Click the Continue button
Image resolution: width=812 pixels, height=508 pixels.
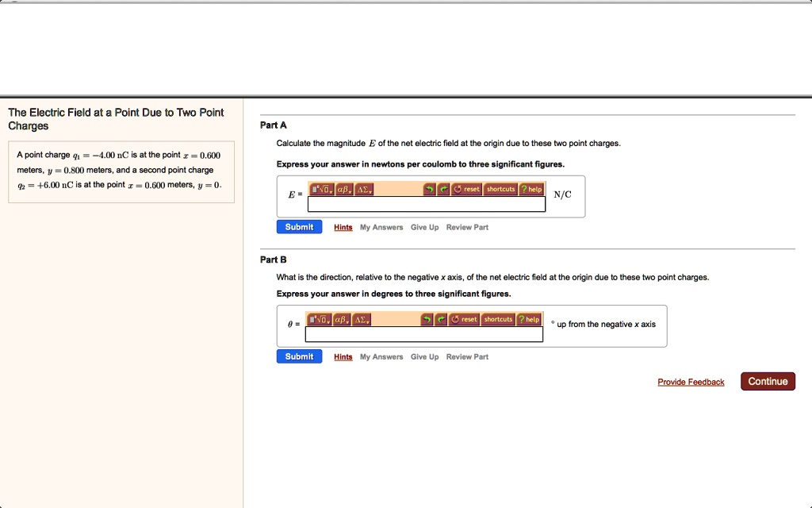[768, 382]
